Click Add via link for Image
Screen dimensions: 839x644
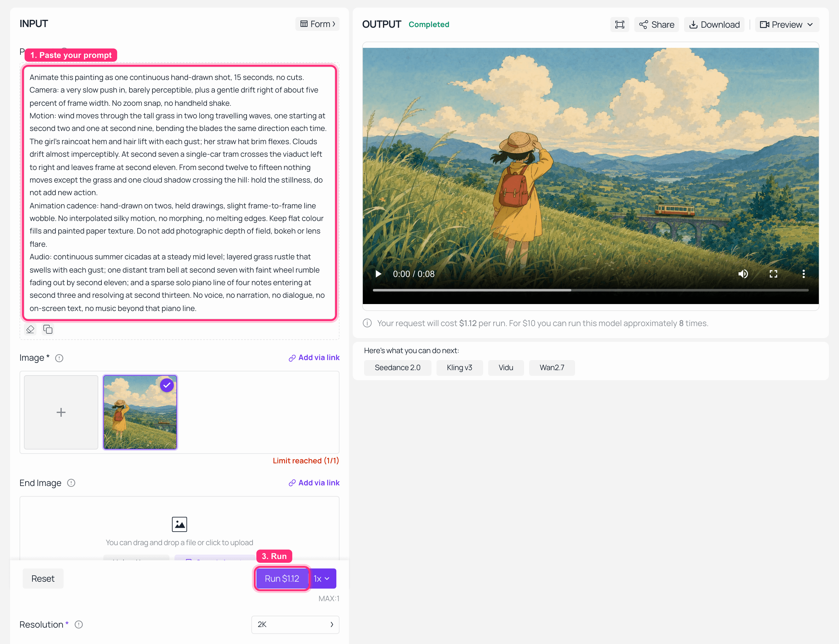pyautogui.click(x=314, y=358)
